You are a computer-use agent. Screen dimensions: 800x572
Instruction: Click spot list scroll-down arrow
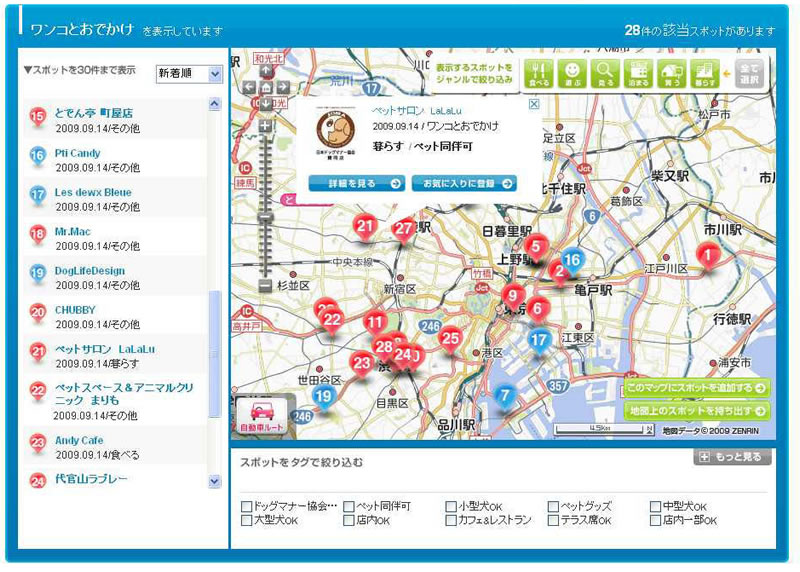pos(215,481)
